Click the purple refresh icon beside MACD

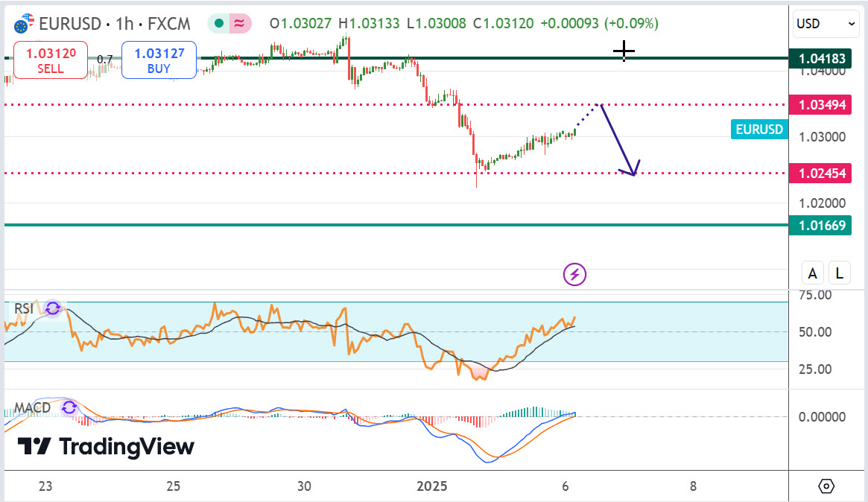(x=69, y=407)
